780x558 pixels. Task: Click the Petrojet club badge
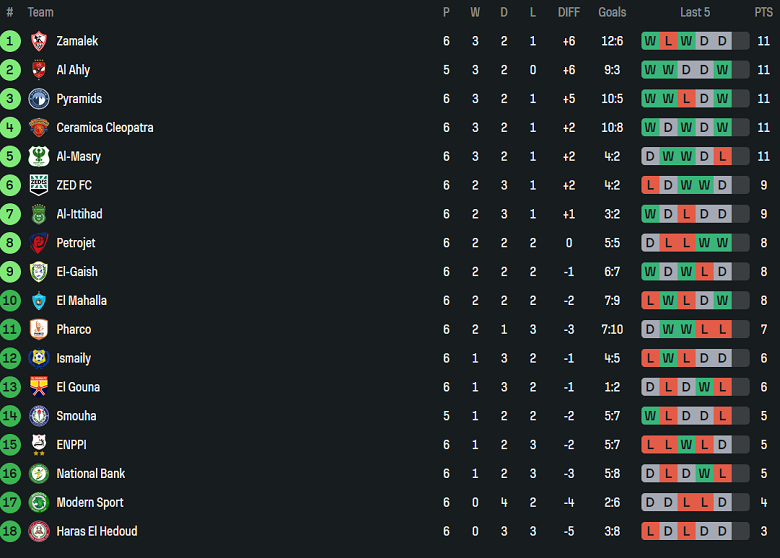coord(39,243)
